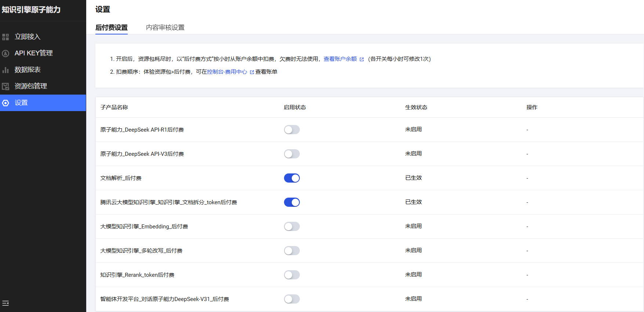Screen dimensions: 644x312
Task: Turn off 文档拆分_token后付费 switch
Action: (292, 202)
